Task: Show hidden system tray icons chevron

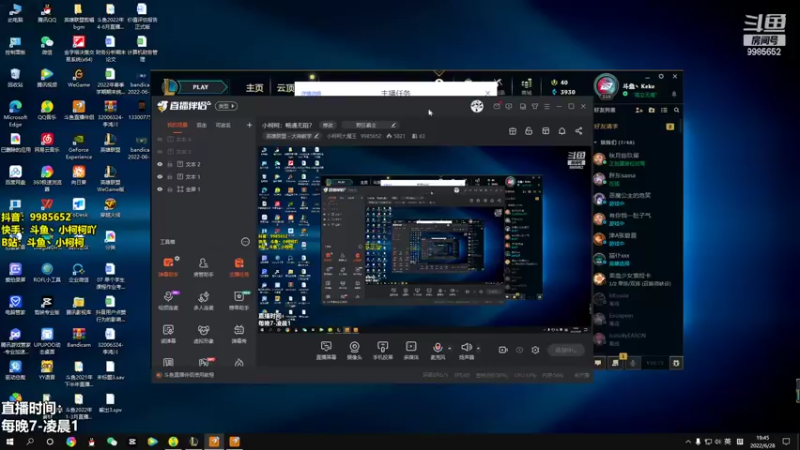Action: 688,441
